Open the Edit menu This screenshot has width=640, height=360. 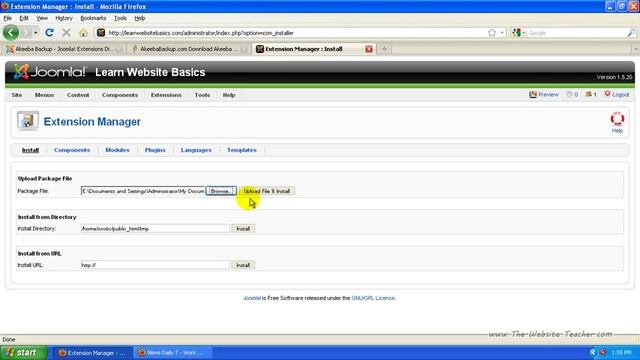coord(24,18)
